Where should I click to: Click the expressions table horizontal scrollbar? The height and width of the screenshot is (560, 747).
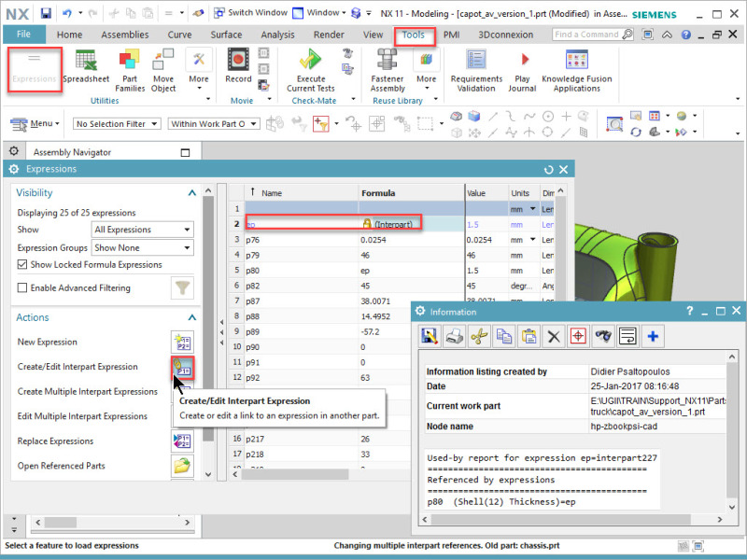click(295, 474)
